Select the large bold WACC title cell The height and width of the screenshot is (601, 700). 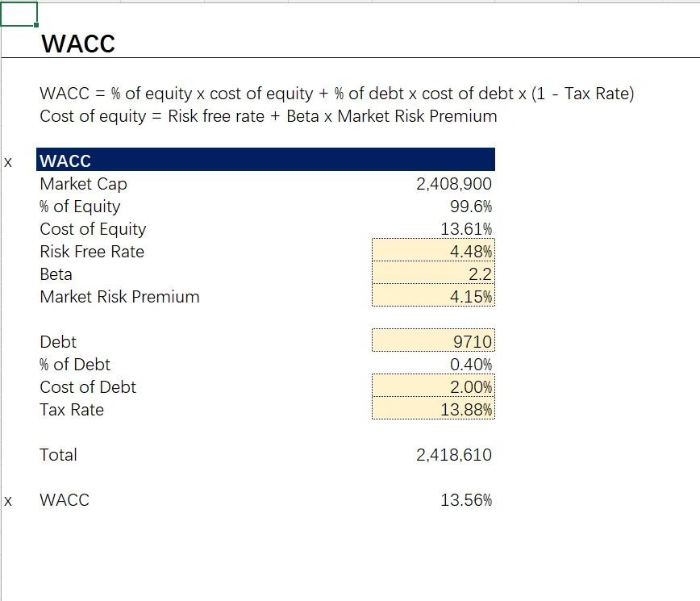78,44
